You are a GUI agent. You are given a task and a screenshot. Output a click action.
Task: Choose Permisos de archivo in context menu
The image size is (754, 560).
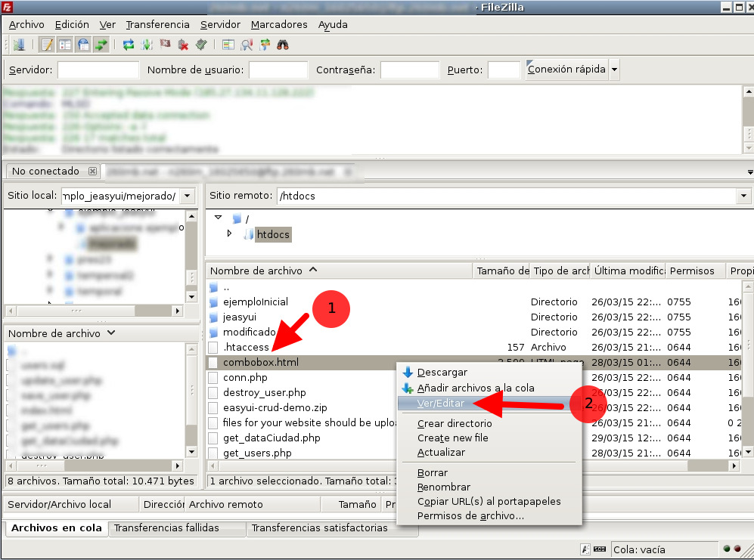coord(489,515)
